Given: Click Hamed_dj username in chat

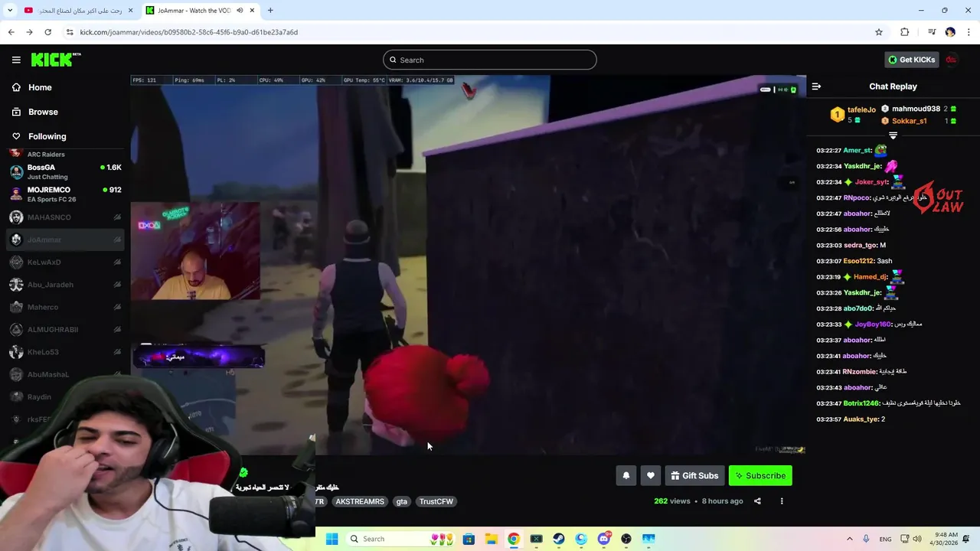Looking at the screenshot, I should [870, 277].
